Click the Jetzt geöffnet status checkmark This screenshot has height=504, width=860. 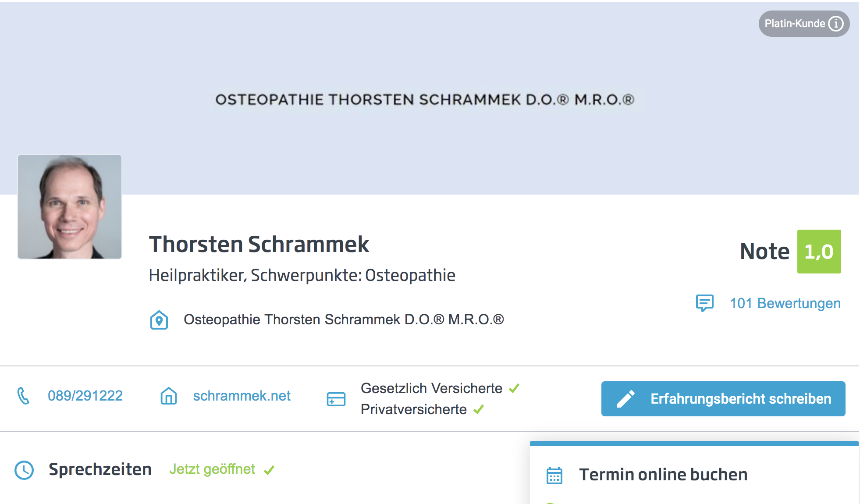[269, 470]
